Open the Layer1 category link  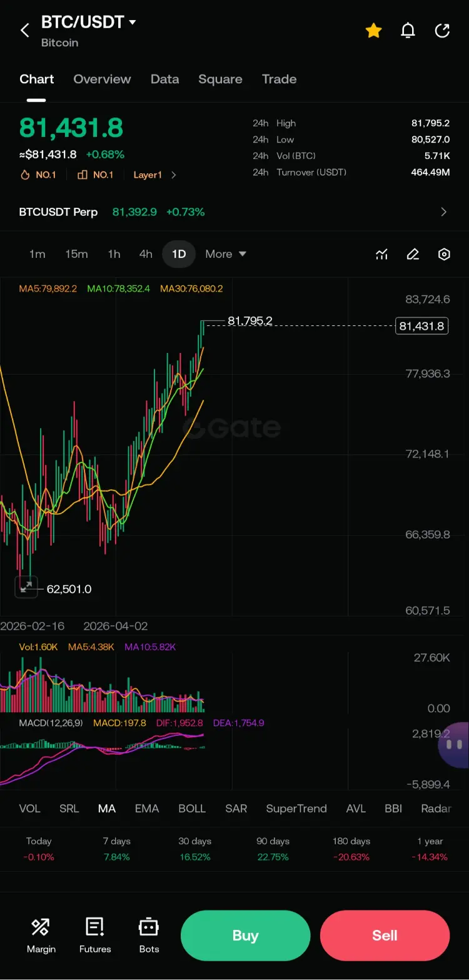tap(148, 175)
